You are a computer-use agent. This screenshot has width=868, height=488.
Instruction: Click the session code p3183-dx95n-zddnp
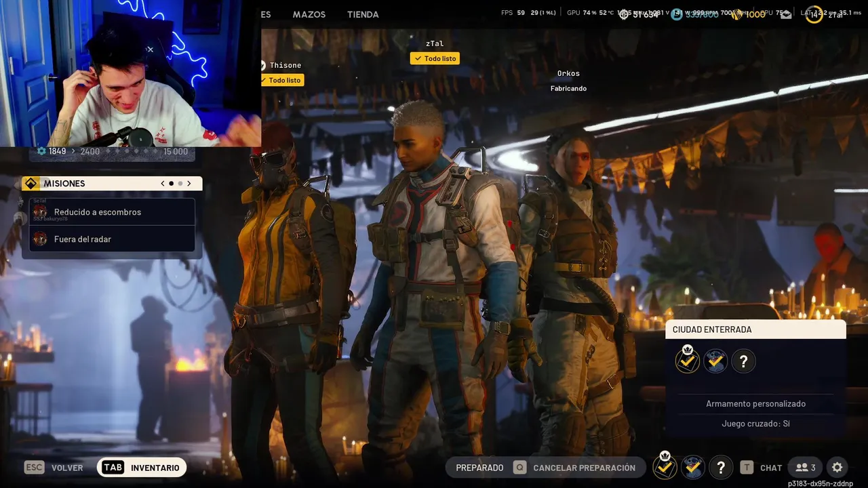tap(821, 484)
